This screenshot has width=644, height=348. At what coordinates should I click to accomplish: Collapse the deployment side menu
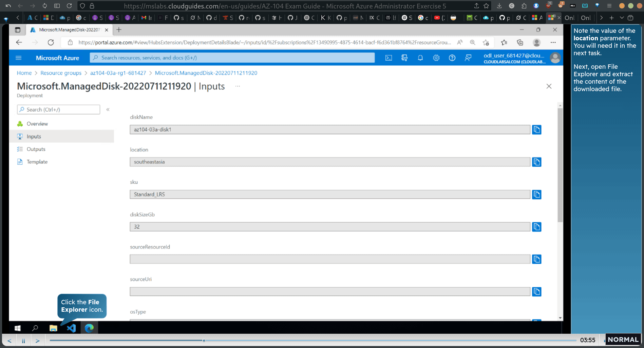point(108,109)
